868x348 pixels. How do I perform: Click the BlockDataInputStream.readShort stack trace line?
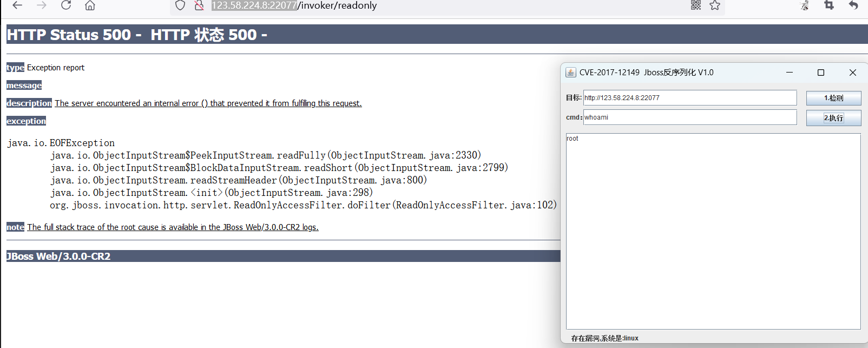[x=279, y=168]
